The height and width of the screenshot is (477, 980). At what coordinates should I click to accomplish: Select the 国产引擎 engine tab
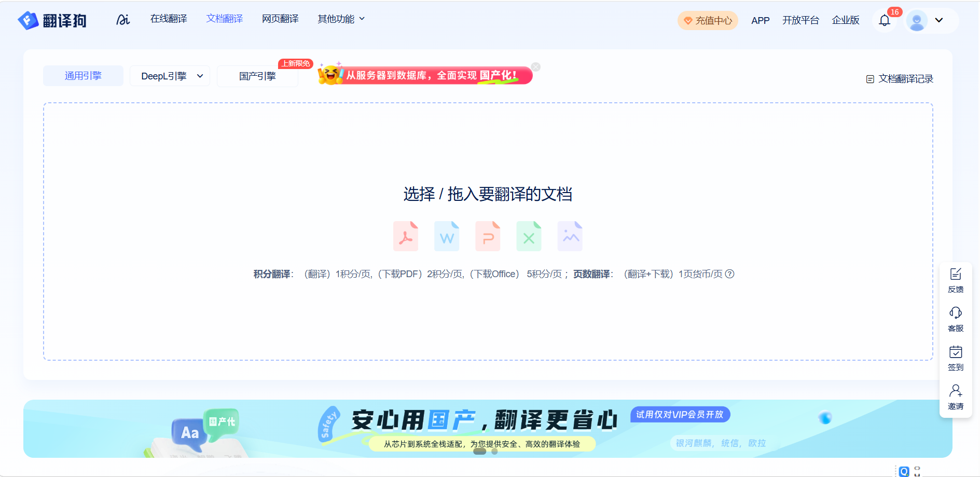coord(257,76)
